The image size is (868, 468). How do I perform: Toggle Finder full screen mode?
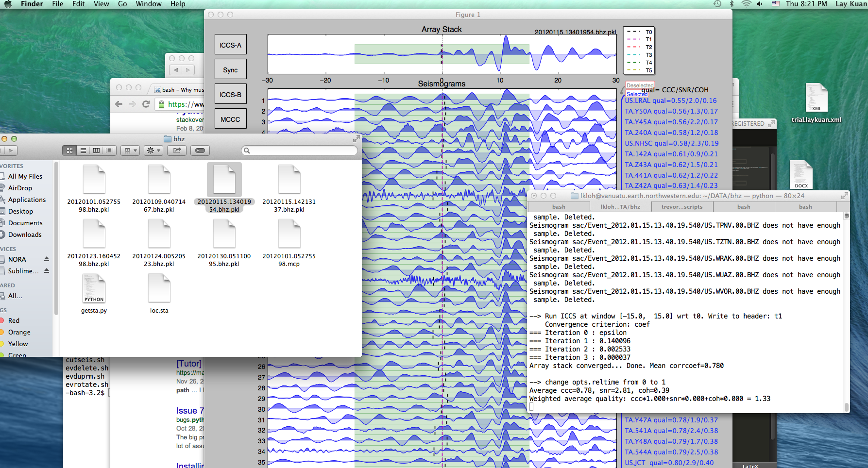tap(356, 139)
